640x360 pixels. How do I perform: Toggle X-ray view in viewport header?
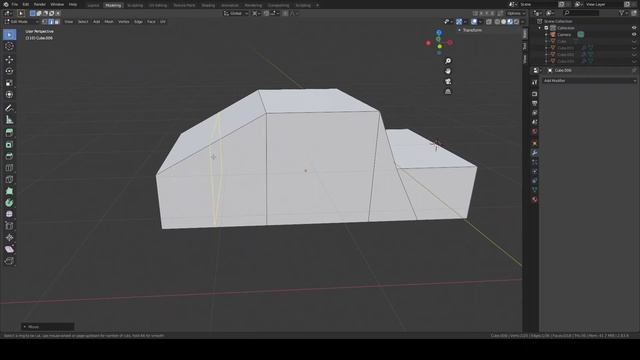pos(489,22)
